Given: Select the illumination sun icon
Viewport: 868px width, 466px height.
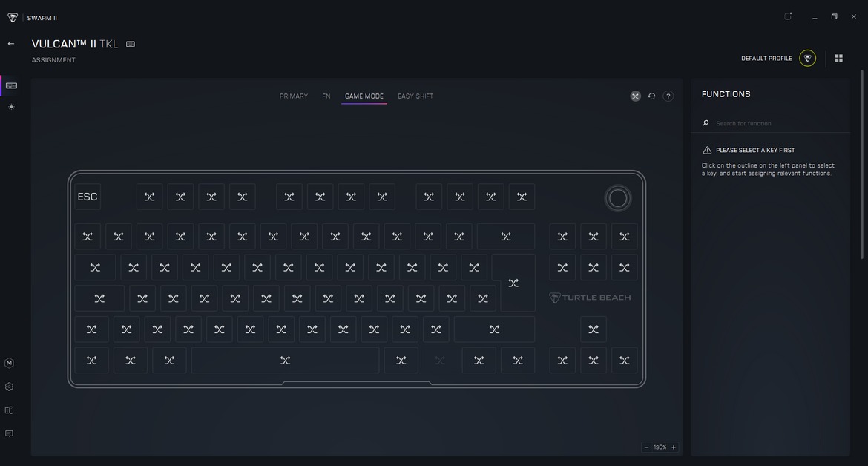Looking at the screenshot, I should [11, 107].
